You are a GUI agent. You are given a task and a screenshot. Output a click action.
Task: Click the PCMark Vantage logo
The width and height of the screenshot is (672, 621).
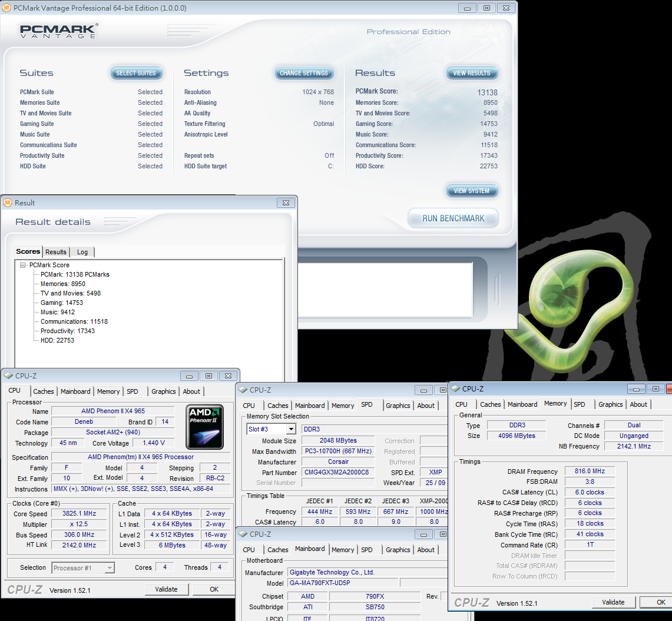(59, 31)
